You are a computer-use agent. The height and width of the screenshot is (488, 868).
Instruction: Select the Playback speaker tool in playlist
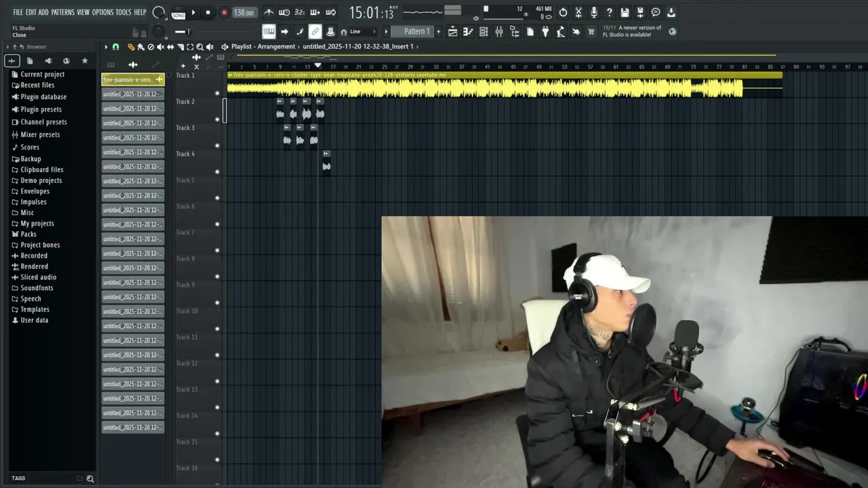[x=210, y=47]
